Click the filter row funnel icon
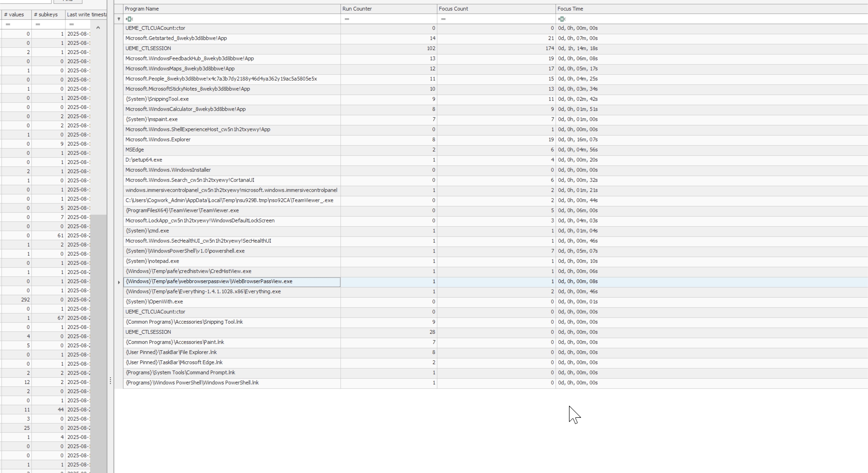The width and height of the screenshot is (868, 473). tap(119, 19)
